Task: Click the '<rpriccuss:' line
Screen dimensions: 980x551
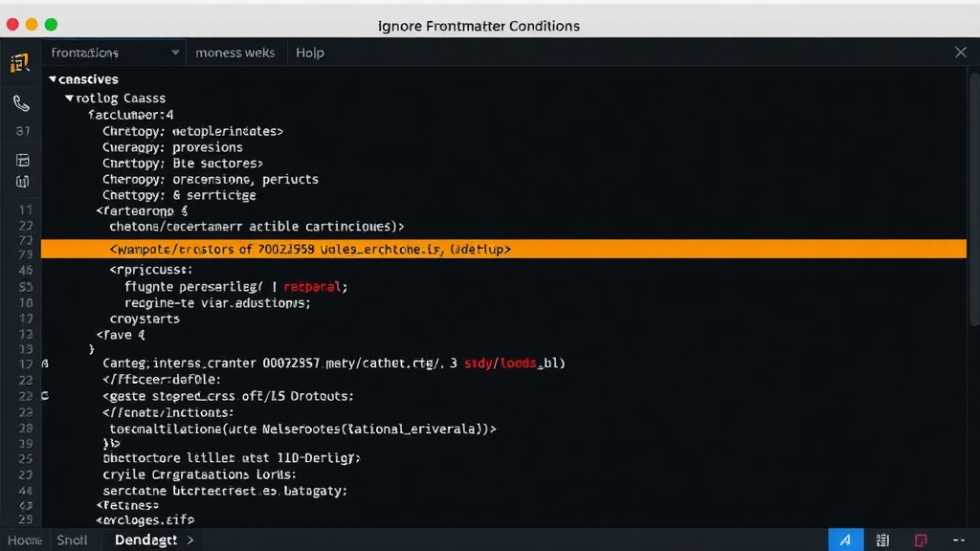Action: 151,270
